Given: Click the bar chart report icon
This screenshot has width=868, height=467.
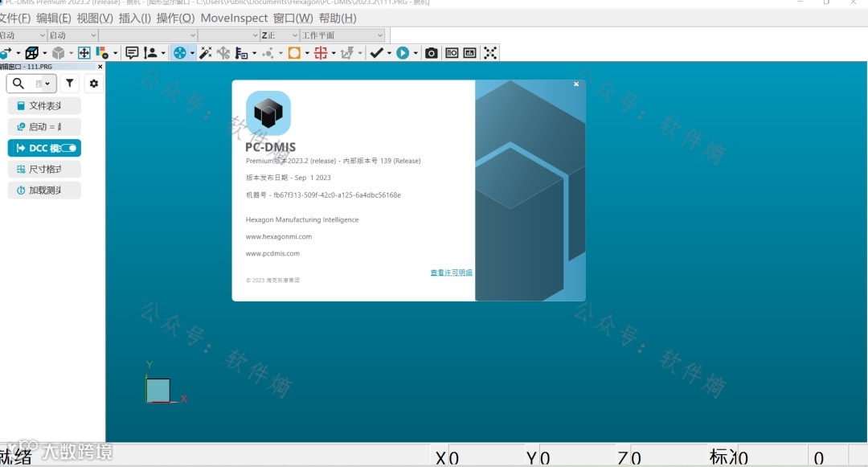Looking at the screenshot, I should coord(470,53).
